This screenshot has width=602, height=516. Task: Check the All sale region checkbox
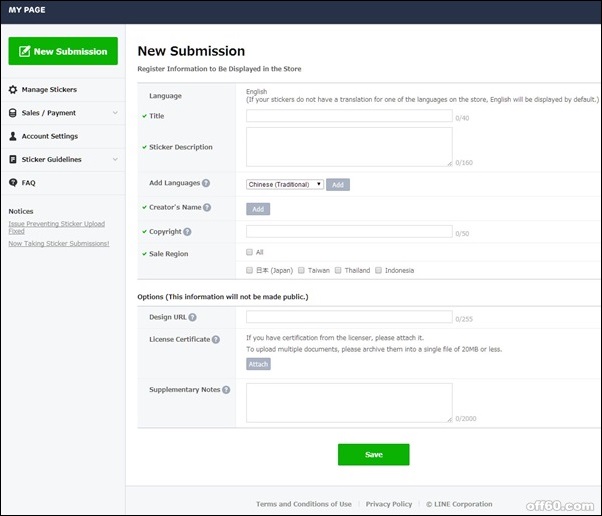tap(250, 252)
